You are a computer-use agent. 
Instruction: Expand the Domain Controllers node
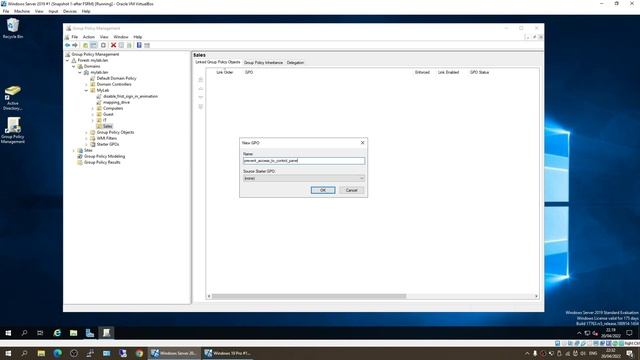tap(87, 84)
